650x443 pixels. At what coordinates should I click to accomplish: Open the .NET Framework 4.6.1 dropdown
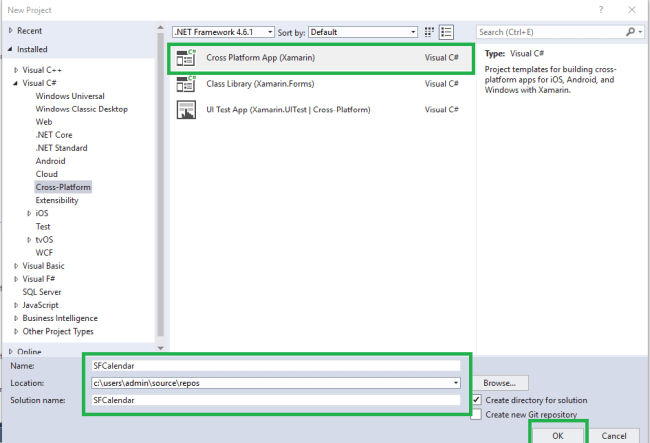pos(223,32)
